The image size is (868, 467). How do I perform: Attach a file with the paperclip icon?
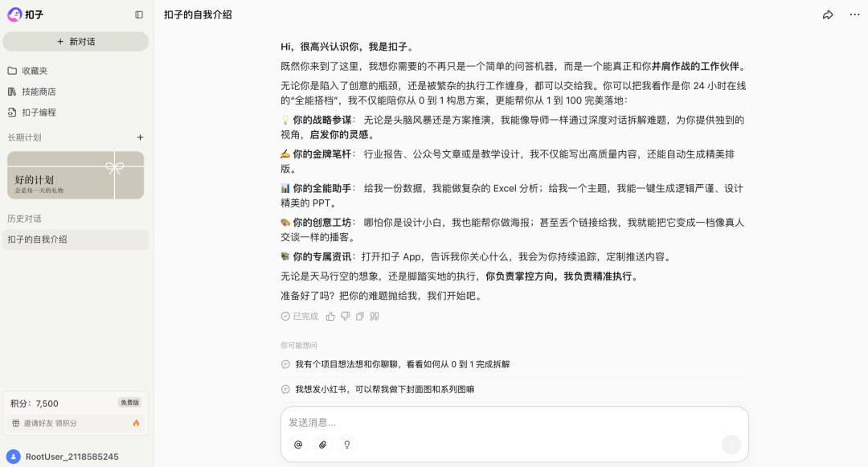point(321,444)
